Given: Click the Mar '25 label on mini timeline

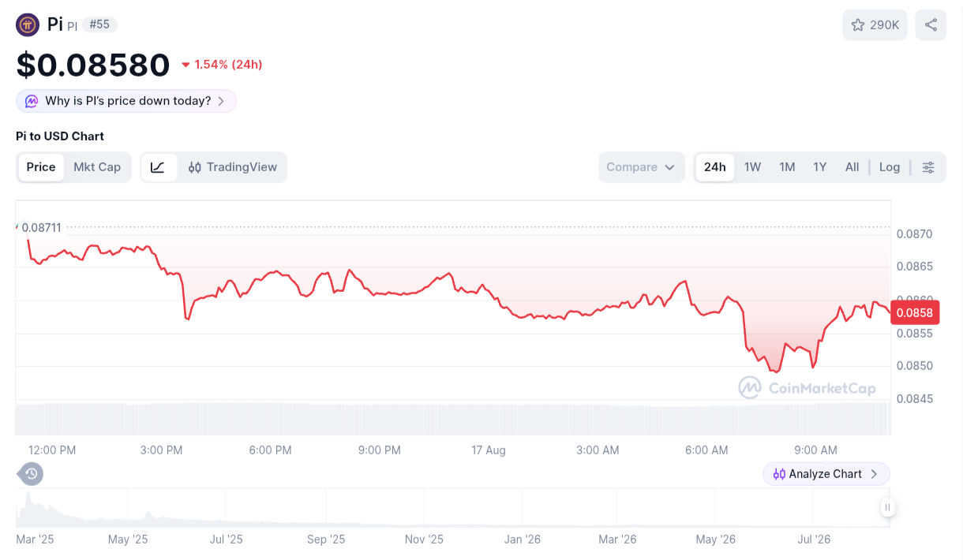Looking at the screenshot, I should 35,539.
